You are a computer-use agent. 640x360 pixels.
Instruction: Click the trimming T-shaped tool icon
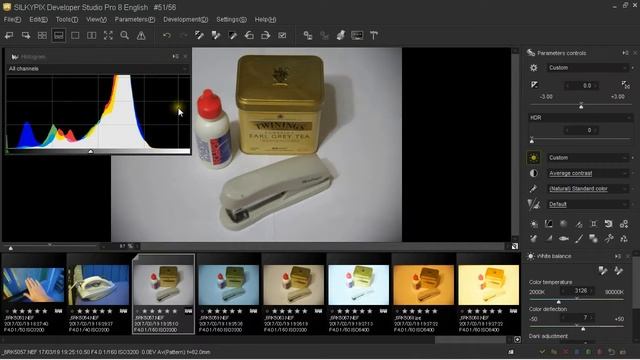[x=374, y=36]
